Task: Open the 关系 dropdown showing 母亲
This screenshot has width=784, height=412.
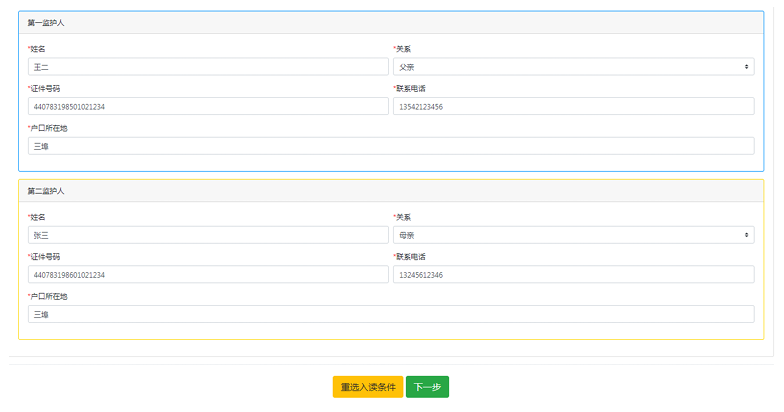Action: coord(574,235)
